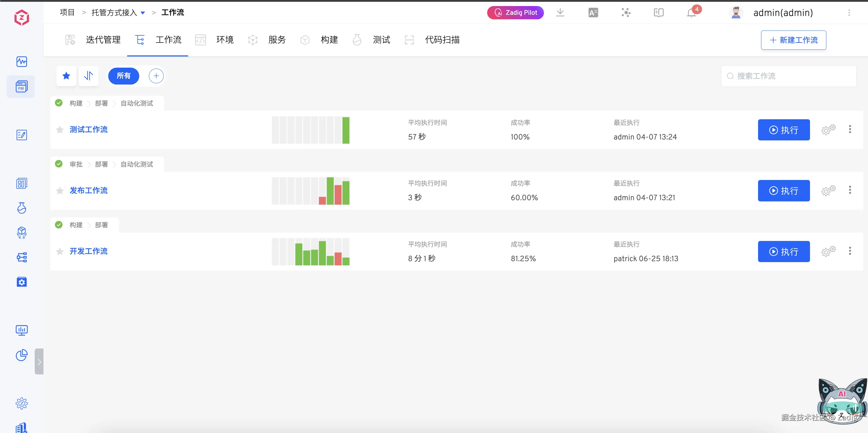Toggle favorite star for 测试工作流
Screen dimensions: 868x433
click(60, 130)
